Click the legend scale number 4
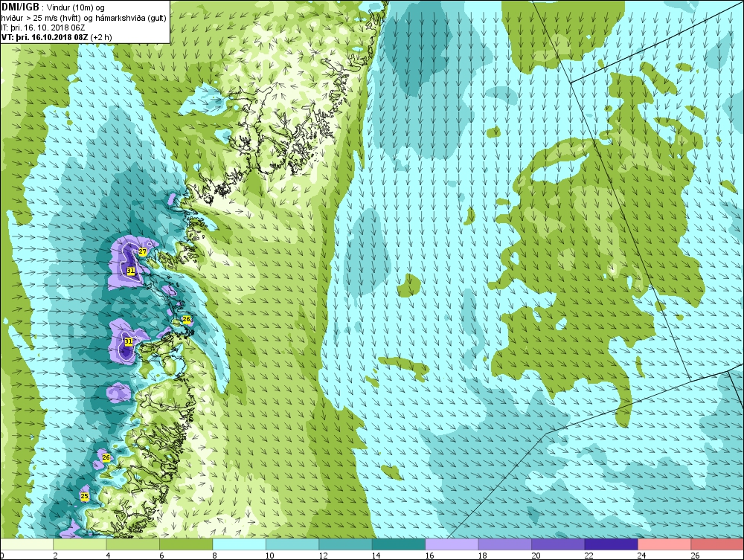The height and width of the screenshot is (560, 744). pyautogui.click(x=109, y=556)
